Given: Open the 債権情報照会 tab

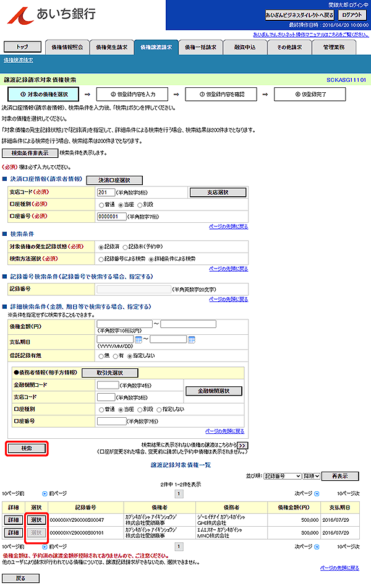Looking at the screenshot, I should point(67,47).
